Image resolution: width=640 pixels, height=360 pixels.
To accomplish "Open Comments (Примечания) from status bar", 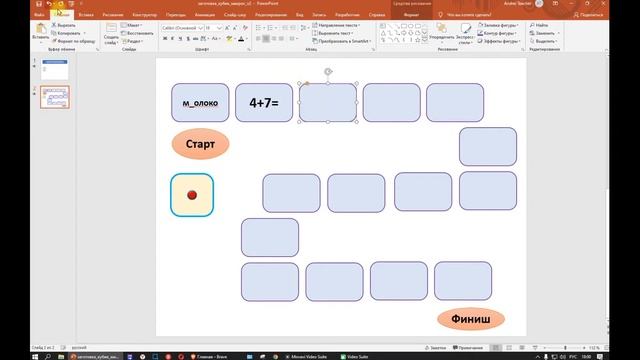I will [468, 348].
